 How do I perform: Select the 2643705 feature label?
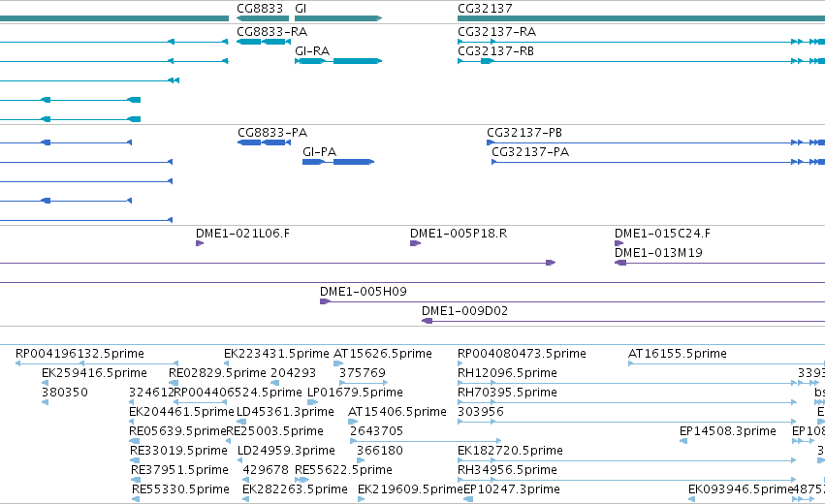tap(377, 432)
